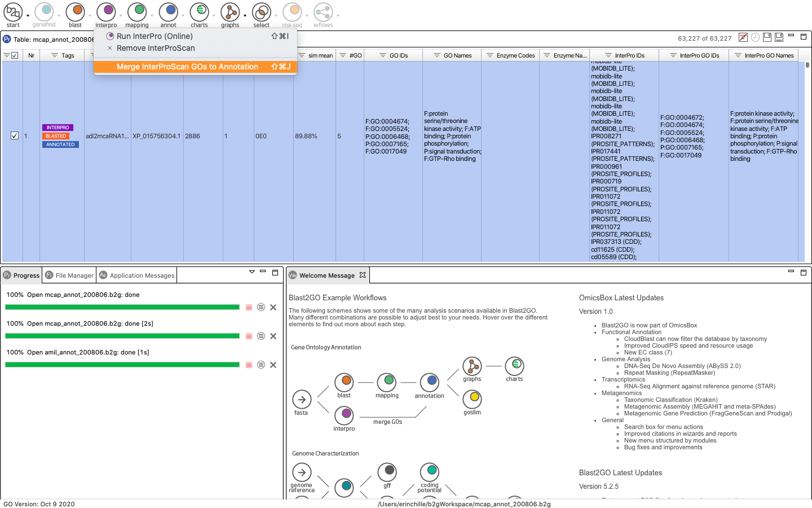Select the blast toolbar icon
812x508 pixels.
[x=75, y=12]
